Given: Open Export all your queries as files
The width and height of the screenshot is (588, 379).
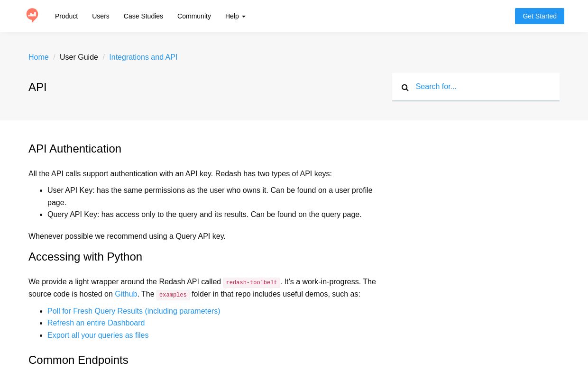Looking at the screenshot, I should 98,335.
